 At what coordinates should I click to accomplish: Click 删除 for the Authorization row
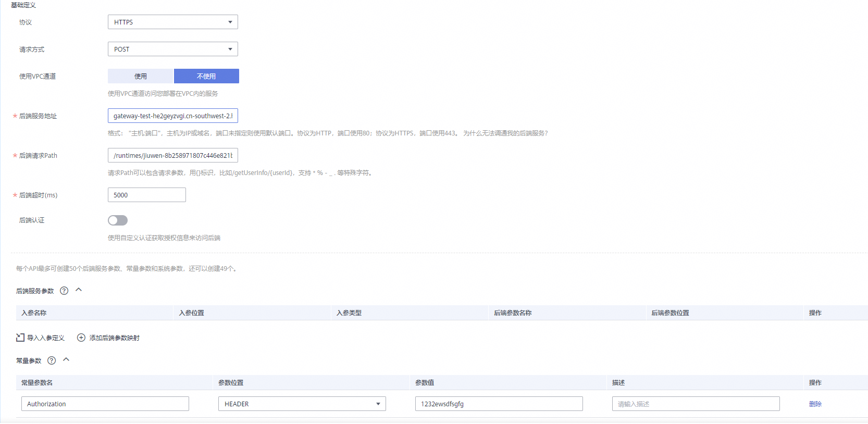(815, 404)
